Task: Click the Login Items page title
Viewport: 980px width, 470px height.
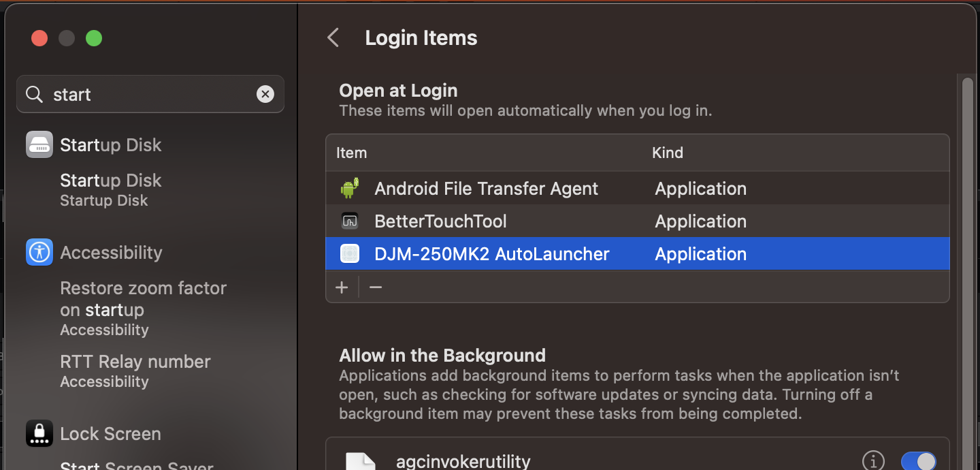Action: 421,37
